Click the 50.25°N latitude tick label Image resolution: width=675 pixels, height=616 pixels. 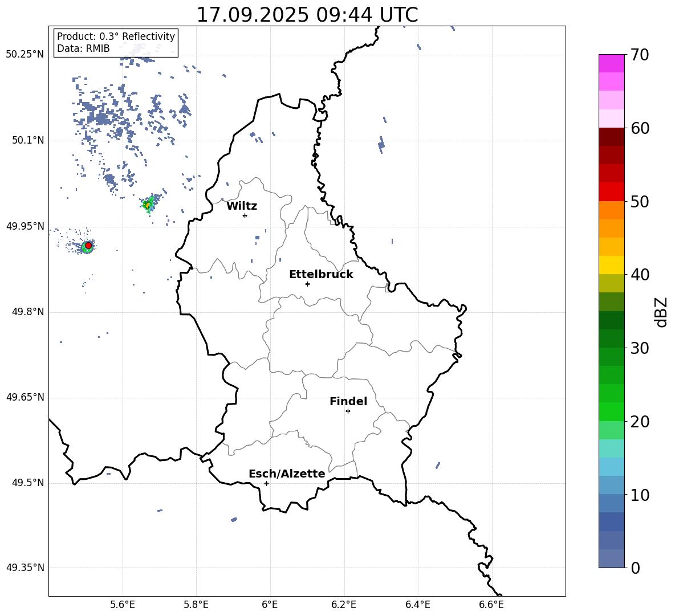click(x=25, y=54)
